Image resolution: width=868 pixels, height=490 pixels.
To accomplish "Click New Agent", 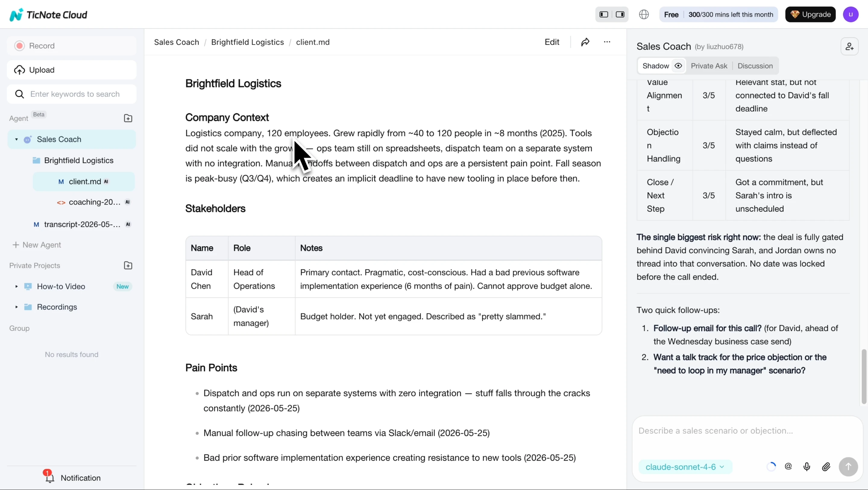I will [x=37, y=245].
